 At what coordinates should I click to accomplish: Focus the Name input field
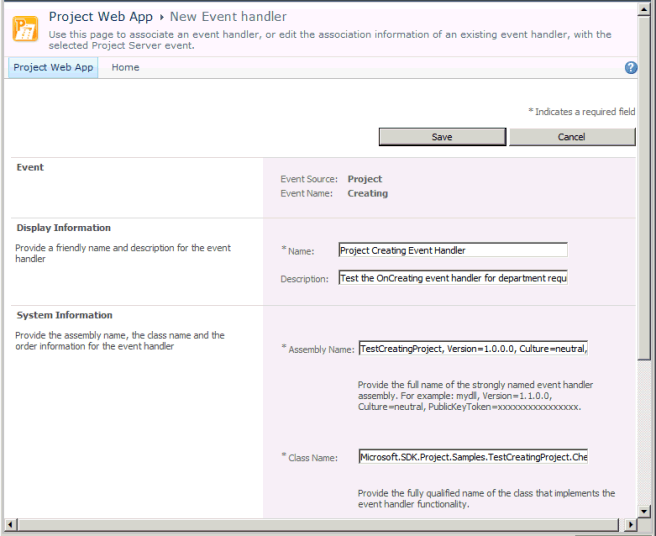(x=453, y=250)
